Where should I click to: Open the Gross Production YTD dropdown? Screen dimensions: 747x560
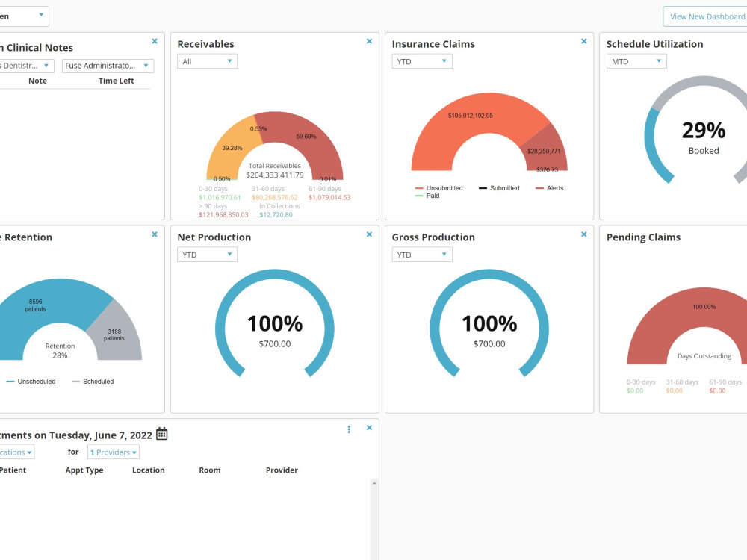click(x=421, y=255)
